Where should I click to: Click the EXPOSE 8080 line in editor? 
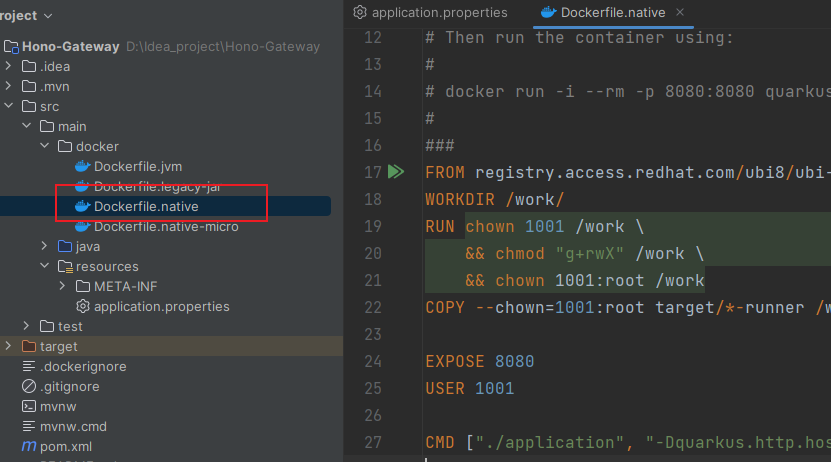(x=480, y=361)
